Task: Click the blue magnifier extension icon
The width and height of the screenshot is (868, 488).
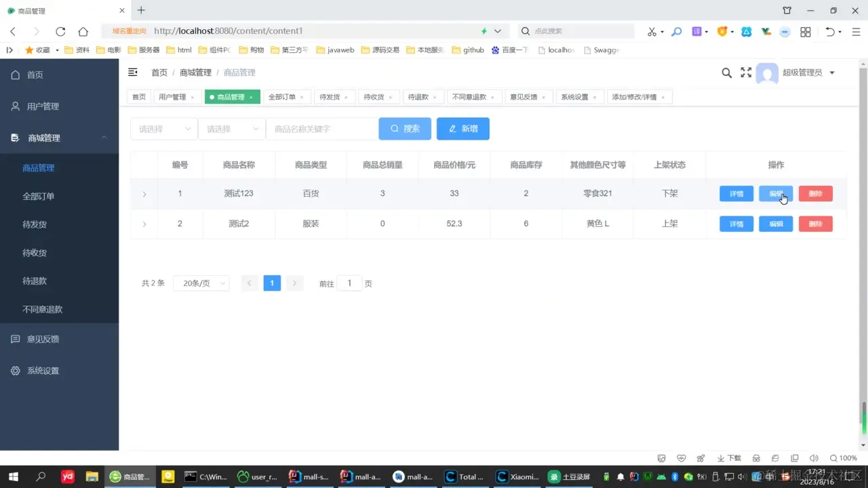Action: 676,31
